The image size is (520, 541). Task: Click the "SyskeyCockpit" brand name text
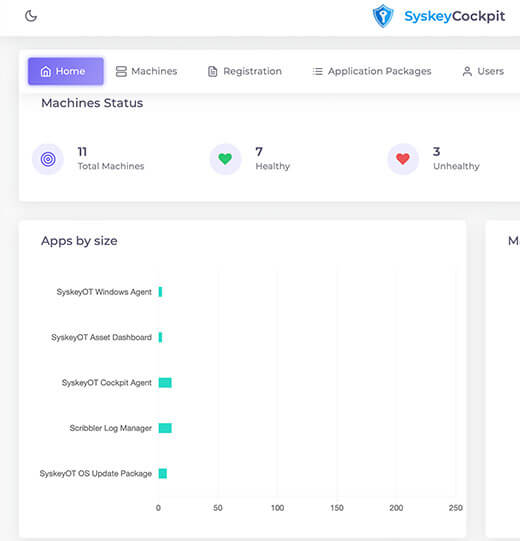pos(454,16)
